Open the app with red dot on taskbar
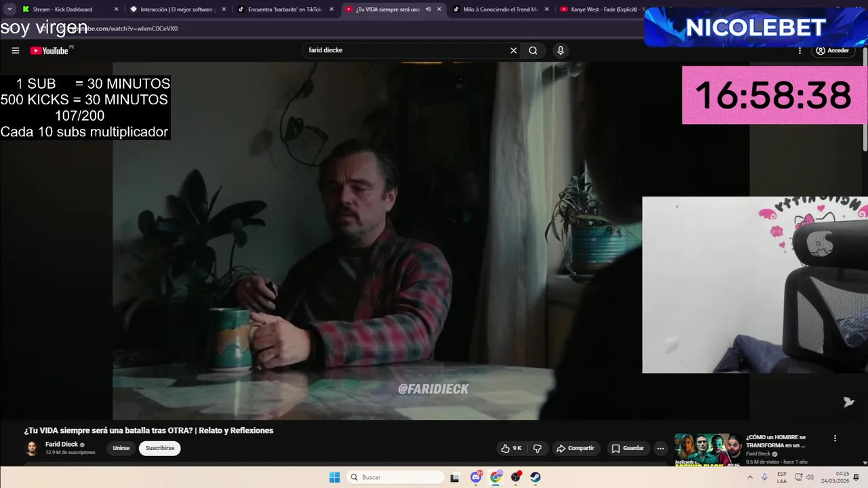 coord(515,477)
